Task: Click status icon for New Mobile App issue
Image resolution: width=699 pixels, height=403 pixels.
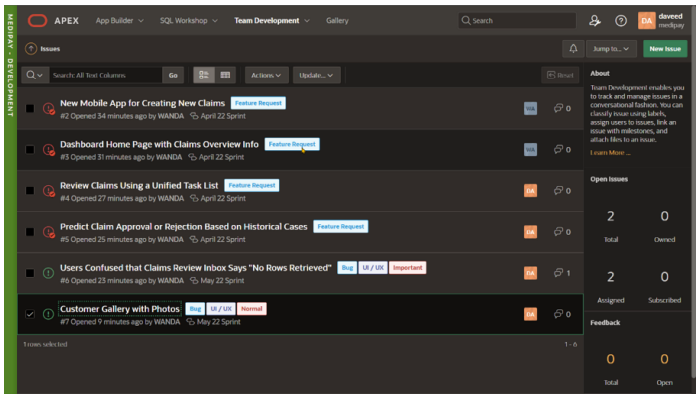Action: click(x=49, y=108)
